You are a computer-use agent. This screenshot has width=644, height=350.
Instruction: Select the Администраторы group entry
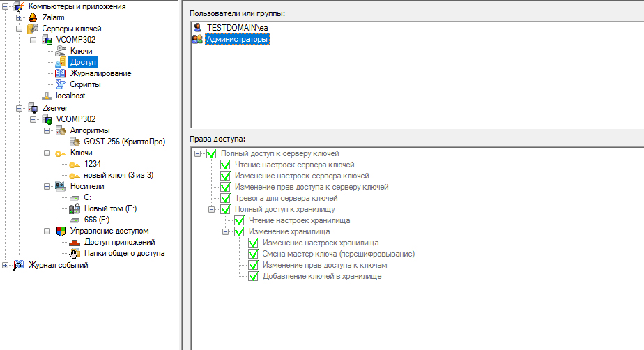[237, 39]
